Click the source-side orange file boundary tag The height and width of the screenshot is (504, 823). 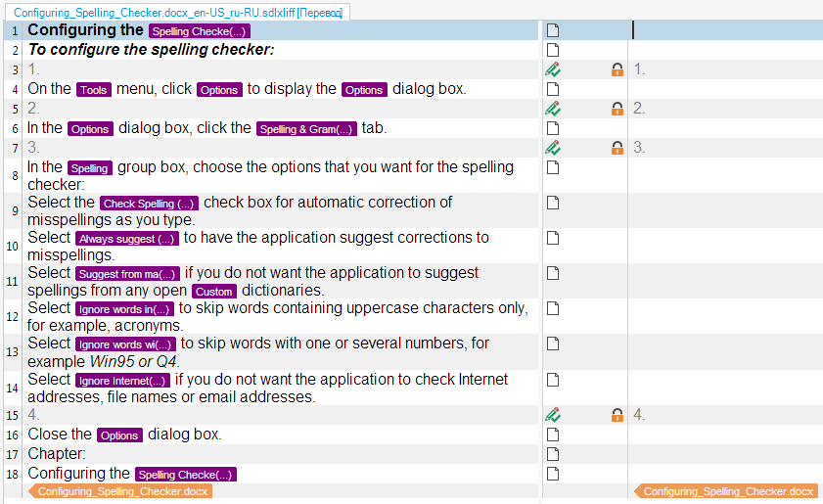tap(121, 491)
